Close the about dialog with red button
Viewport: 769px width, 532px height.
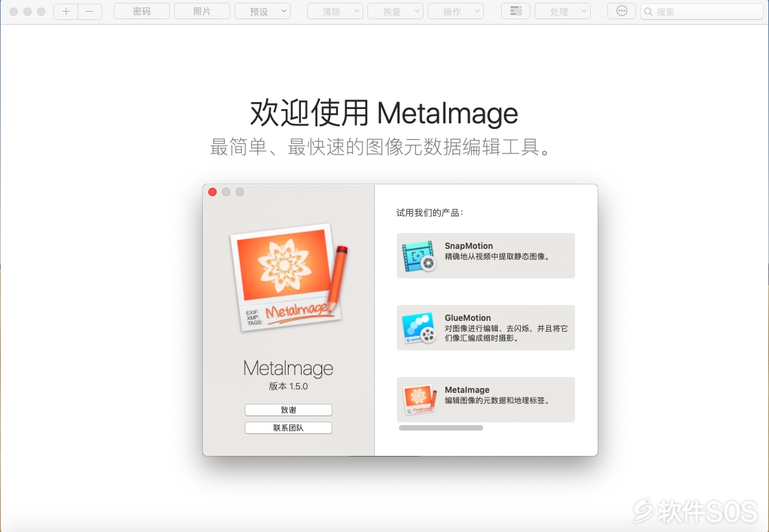(x=212, y=192)
